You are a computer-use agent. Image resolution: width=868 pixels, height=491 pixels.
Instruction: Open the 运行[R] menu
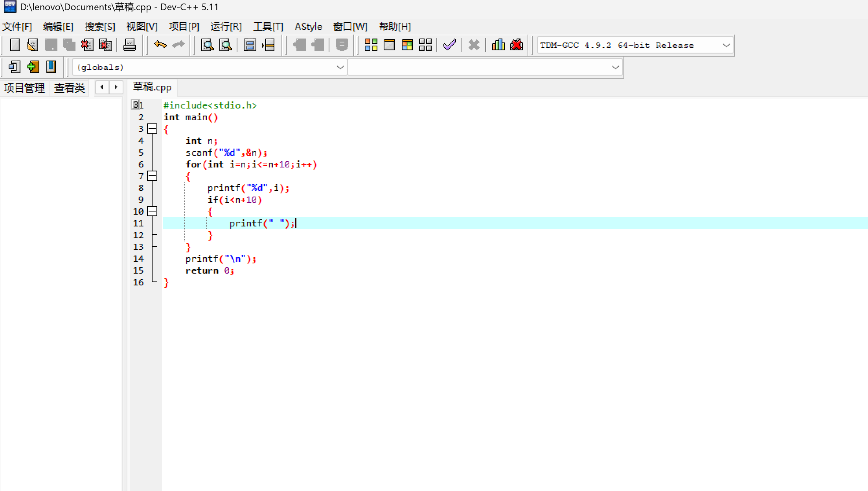tap(226, 26)
